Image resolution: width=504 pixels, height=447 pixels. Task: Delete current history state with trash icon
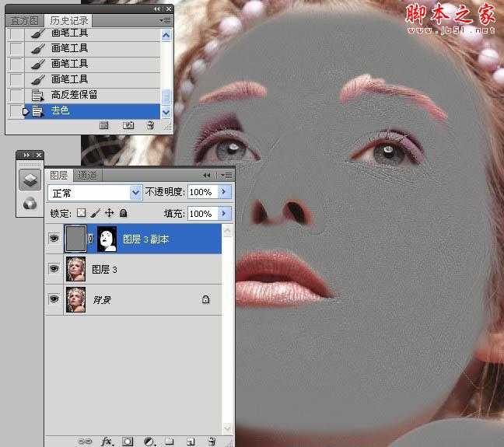(x=150, y=125)
